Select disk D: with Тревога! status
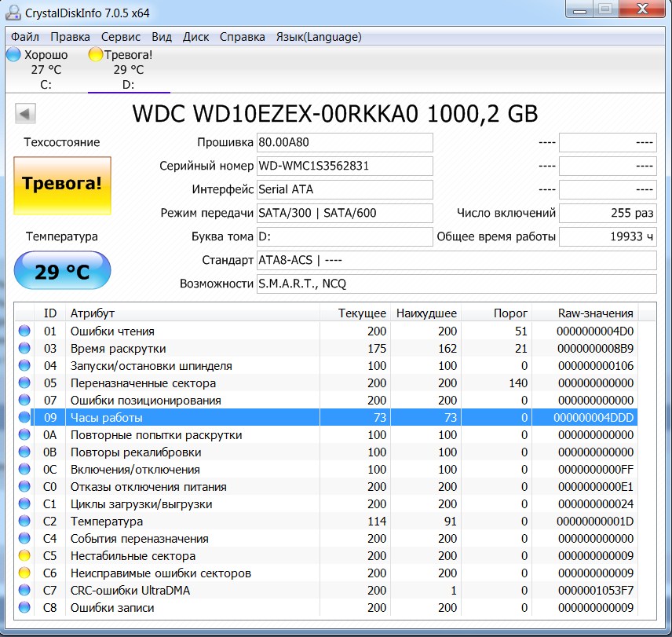 coord(129,69)
